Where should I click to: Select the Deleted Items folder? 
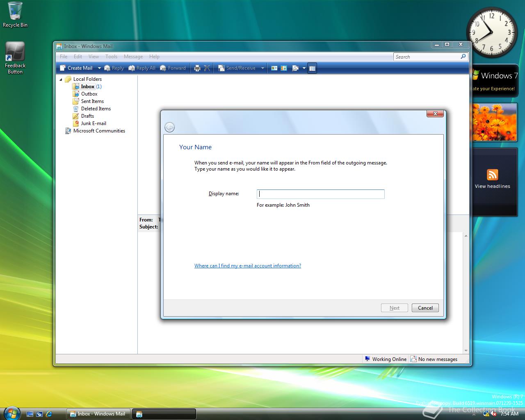(96, 109)
